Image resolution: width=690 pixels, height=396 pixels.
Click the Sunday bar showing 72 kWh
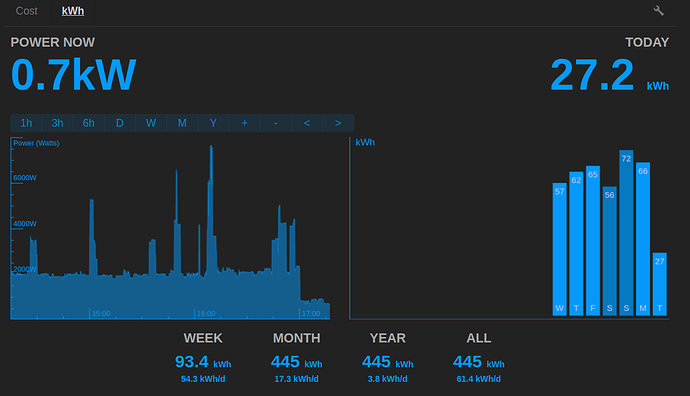tap(626, 233)
